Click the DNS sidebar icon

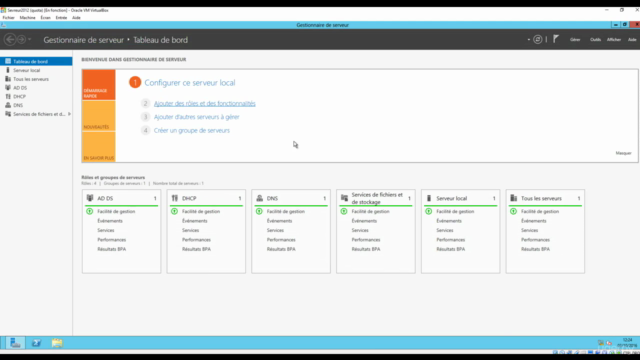(8, 105)
